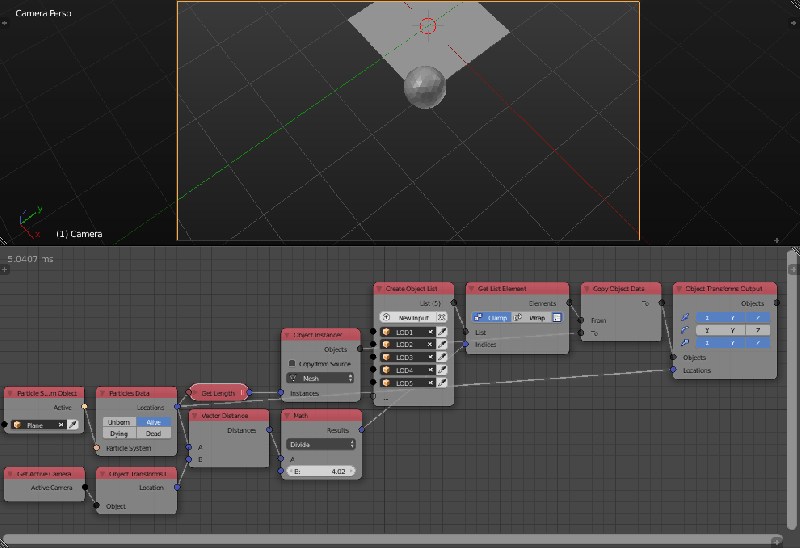Pick LOD4 object with its eyedropper

pyautogui.click(x=442, y=370)
